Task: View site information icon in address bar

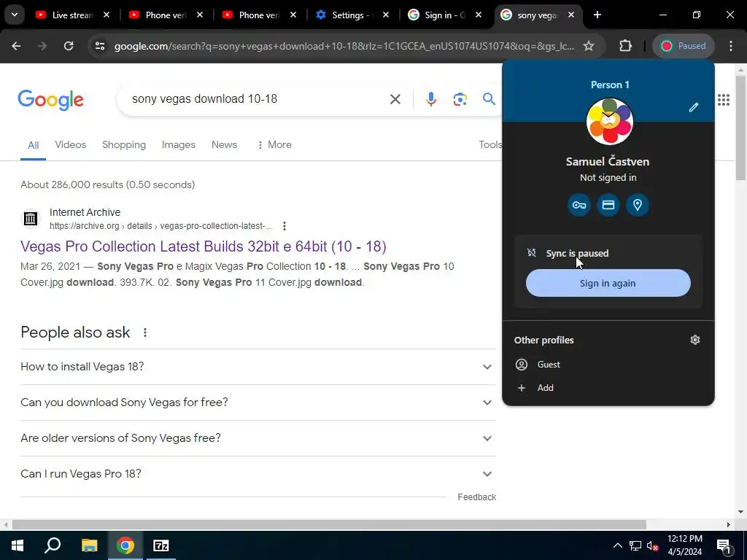Action: point(99,46)
